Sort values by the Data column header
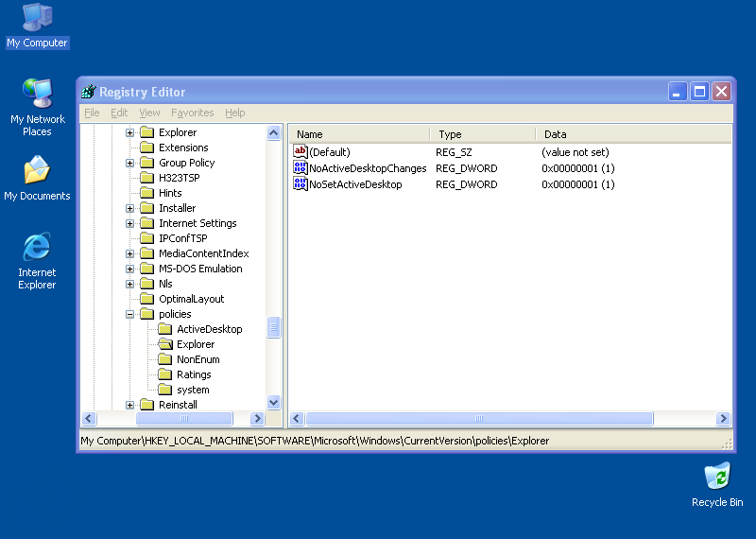756x539 pixels. (633, 134)
